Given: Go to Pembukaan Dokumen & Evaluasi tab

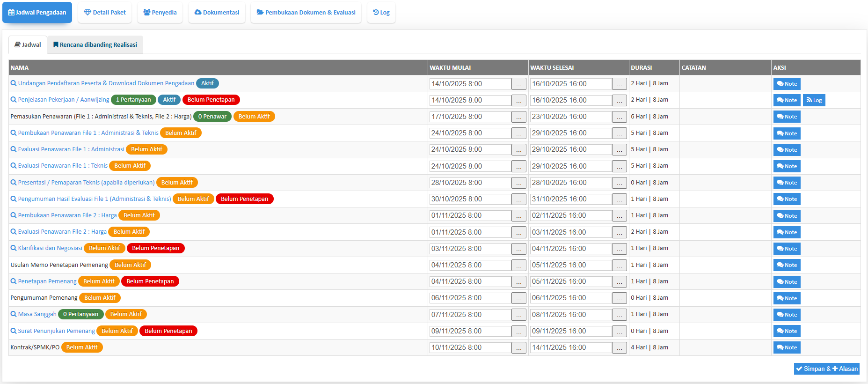Looking at the screenshot, I should 306,13.
